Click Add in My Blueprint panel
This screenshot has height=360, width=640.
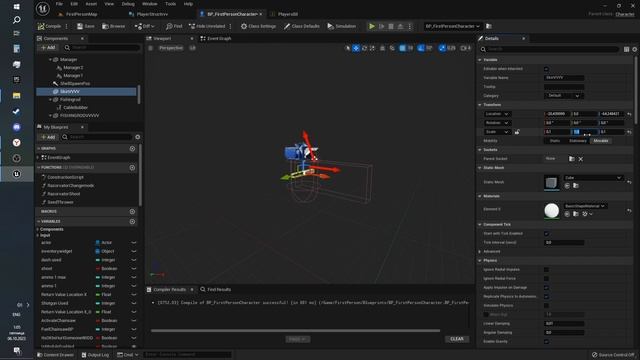(48, 137)
